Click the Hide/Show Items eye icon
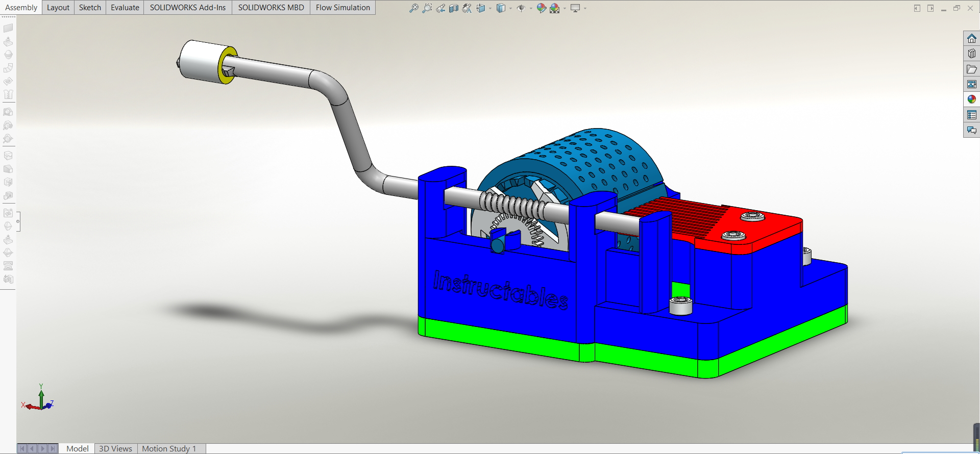The height and width of the screenshot is (454, 980). pyautogui.click(x=521, y=8)
